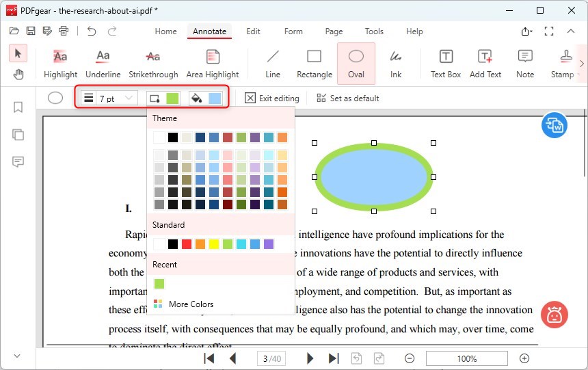Insert a Text Box annotation
Viewport: 588px width, 370px height.
[x=446, y=64]
